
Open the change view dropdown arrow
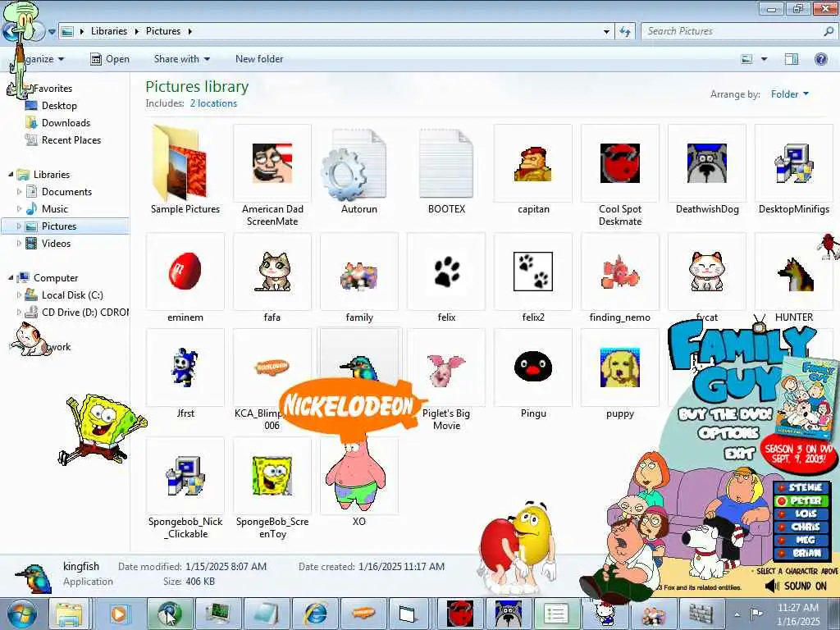click(x=764, y=59)
